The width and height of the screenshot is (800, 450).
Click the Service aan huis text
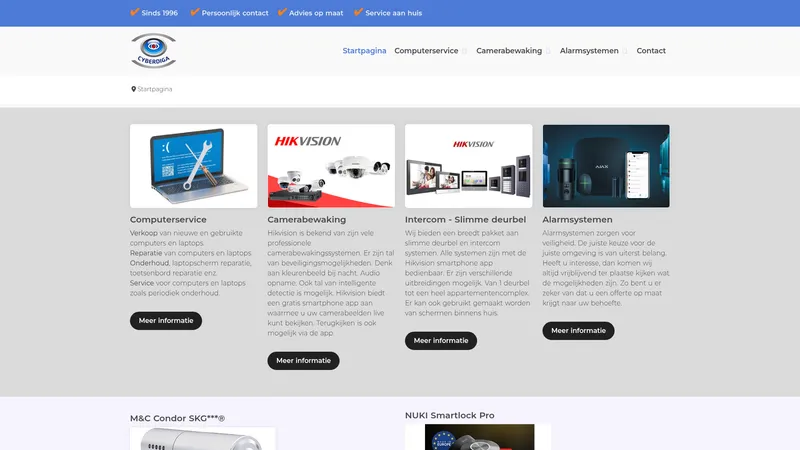pos(393,13)
